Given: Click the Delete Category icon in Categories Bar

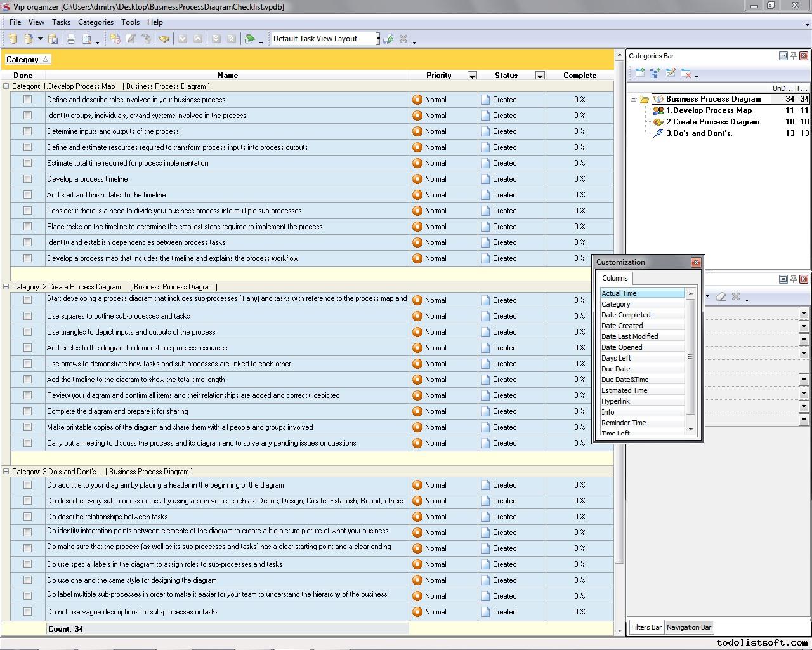Looking at the screenshot, I should coord(686,74).
